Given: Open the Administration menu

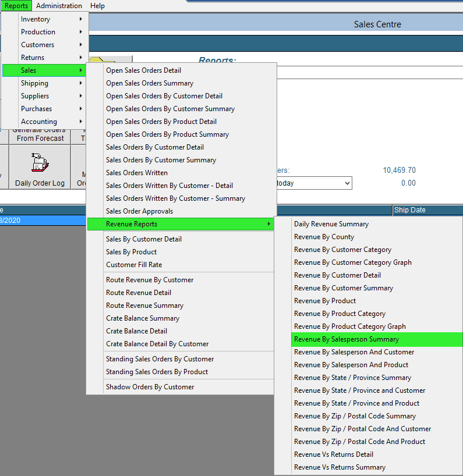Looking at the screenshot, I should 59,6.
